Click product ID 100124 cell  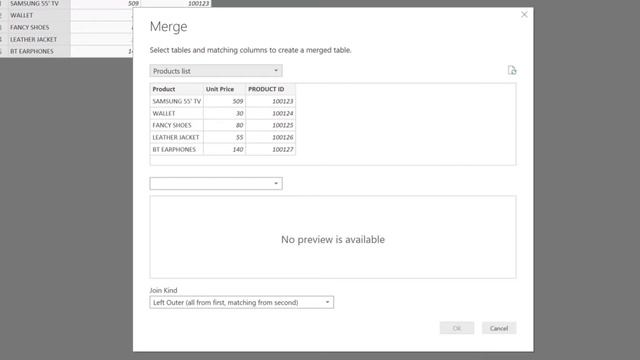point(271,113)
